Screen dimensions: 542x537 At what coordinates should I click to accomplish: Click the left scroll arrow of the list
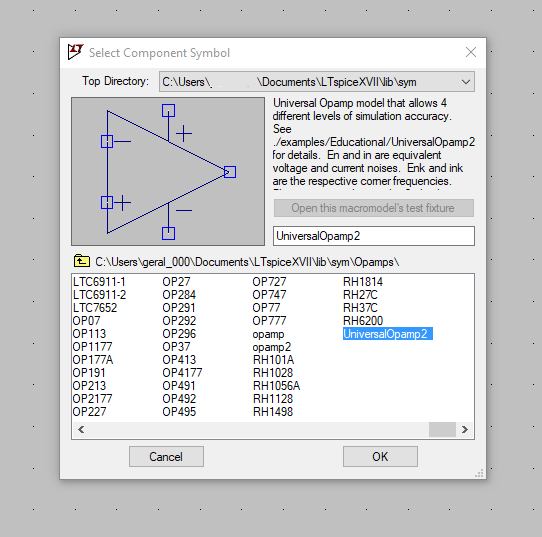click(81, 430)
